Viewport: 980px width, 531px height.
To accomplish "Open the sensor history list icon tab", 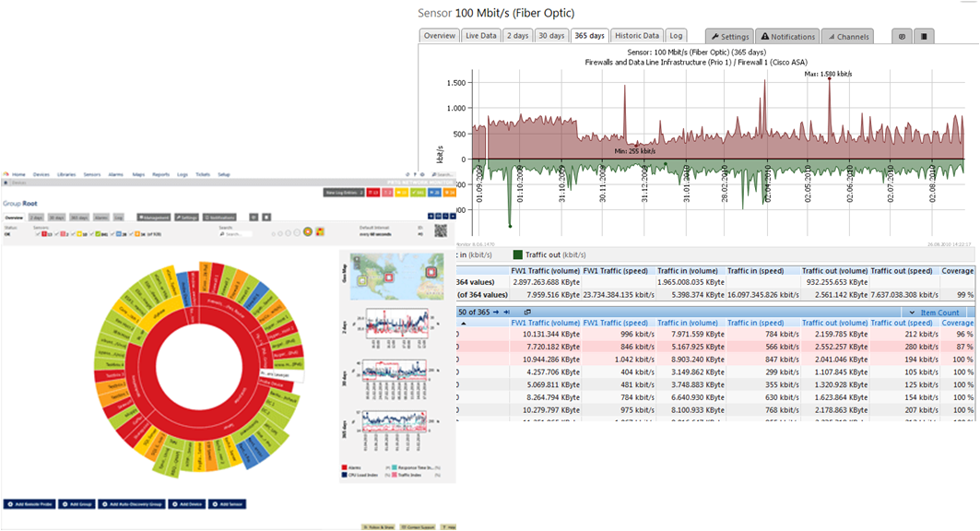I will tap(924, 36).
